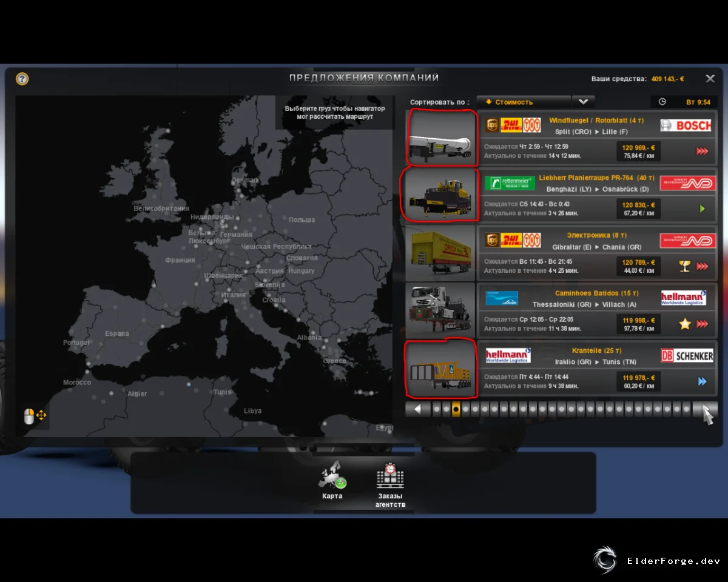Screen dimensions: 728x582
Task: Click the Rettenmeier logo on Liebherr job
Action: point(510,182)
